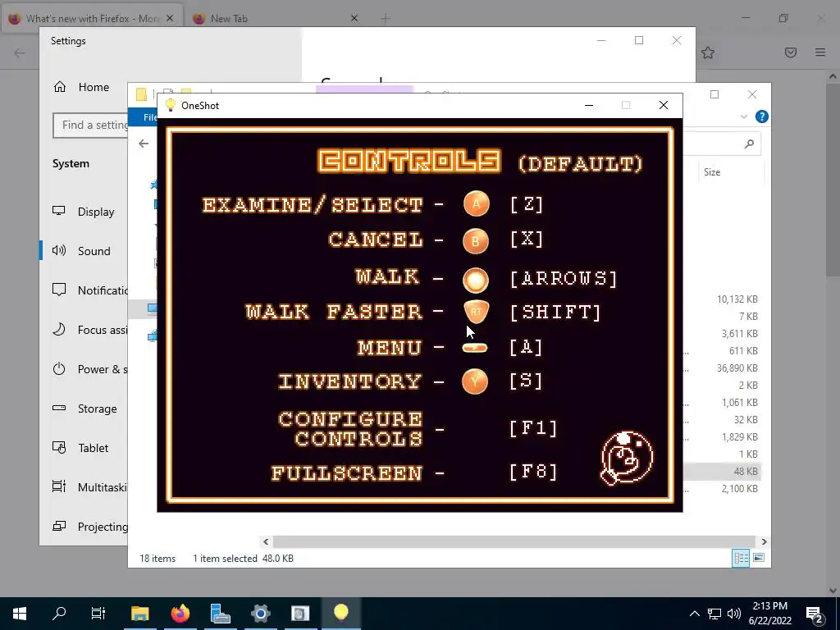
Task: Switch to OneShot lightbulb taskbar icon
Action: [x=340, y=614]
